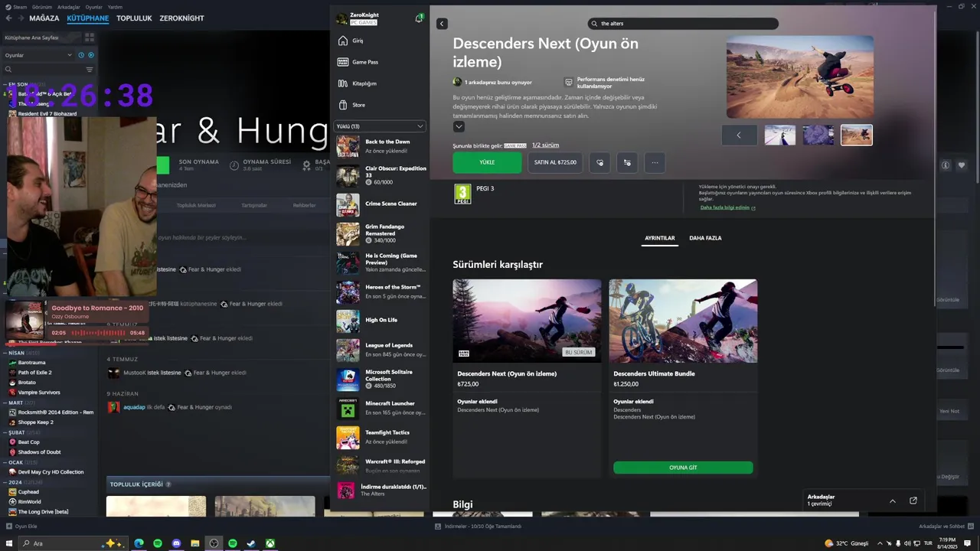Open Discord from Windows taskbar
The width and height of the screenshot is (980, 551).
click(x=176, y=543)
